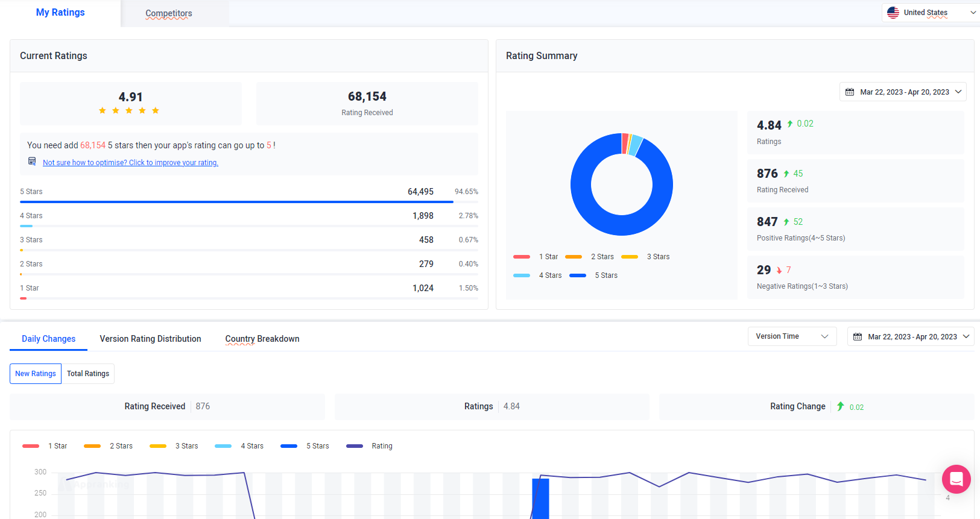Screen dimensions: 980x519
Task: Toggle 3 Stars legend in donut chart
Action: [x=645, y=257]
